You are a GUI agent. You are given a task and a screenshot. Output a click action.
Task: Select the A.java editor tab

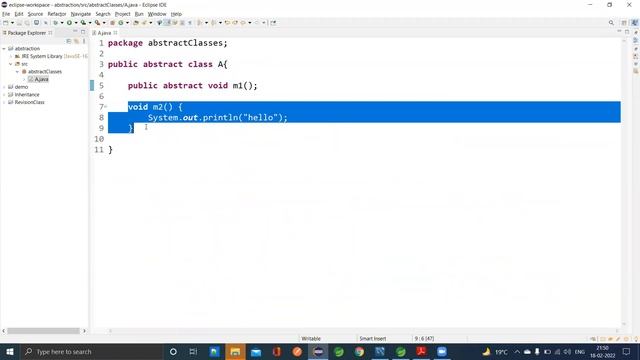[104, 33]
